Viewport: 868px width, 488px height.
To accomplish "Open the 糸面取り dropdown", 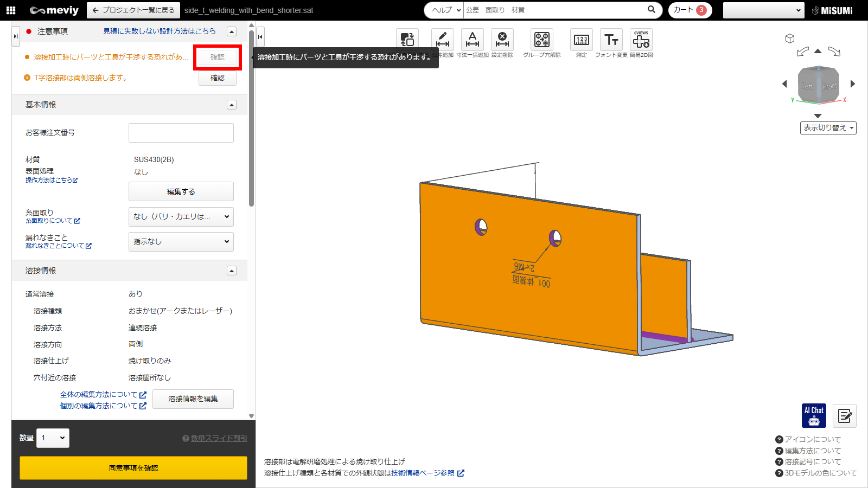I will (x=181, y=217).
